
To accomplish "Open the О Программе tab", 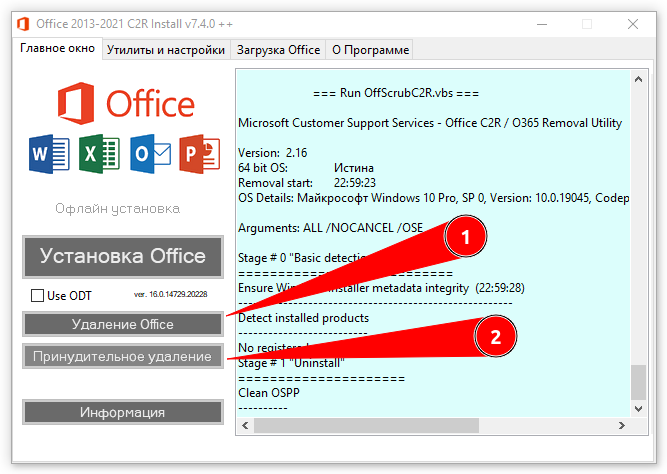I will tap(370, 50).
